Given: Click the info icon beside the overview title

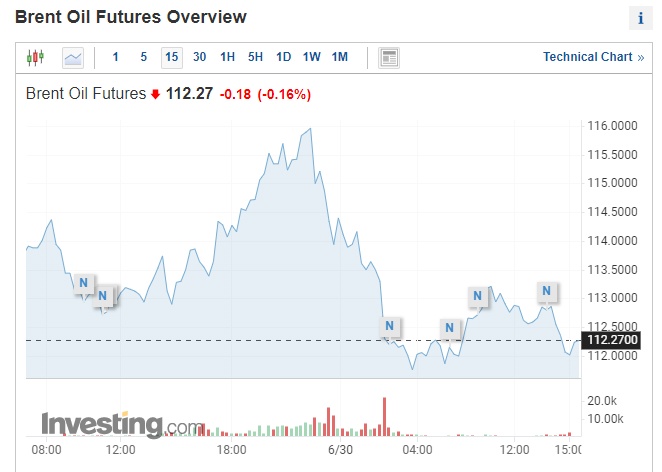Looking at the screenshot, I should (640, 18).
